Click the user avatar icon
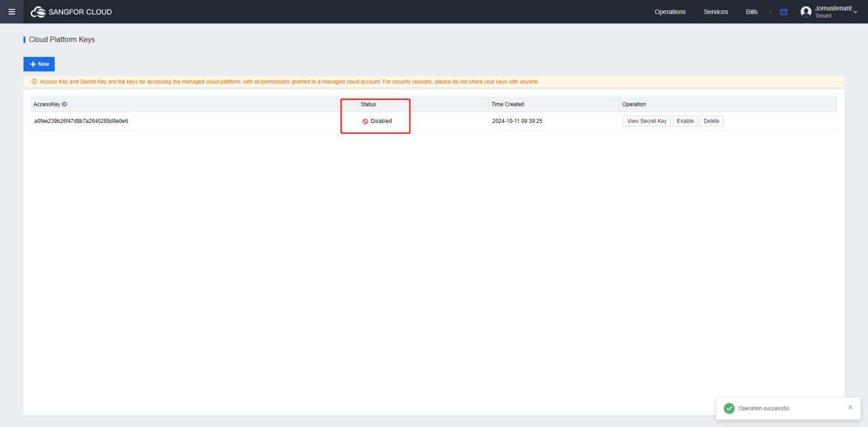This screenshot has width=868, height=427. [806, 12]
